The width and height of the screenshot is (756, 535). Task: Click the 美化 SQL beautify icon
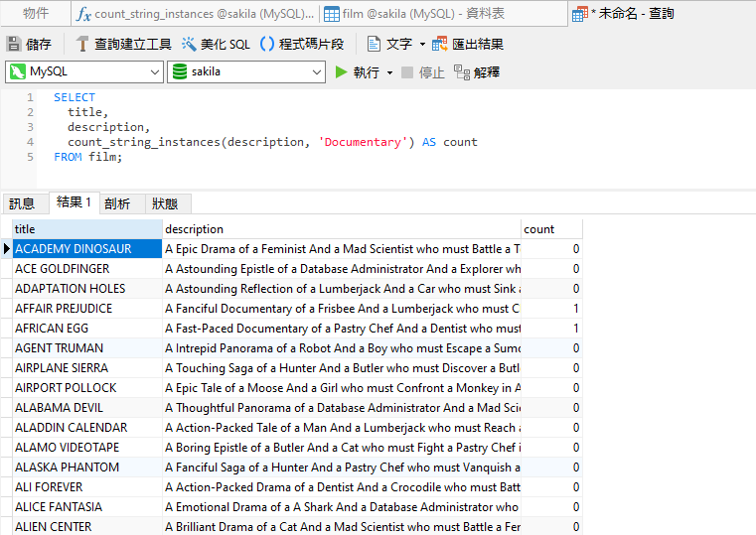click(190, 44)
